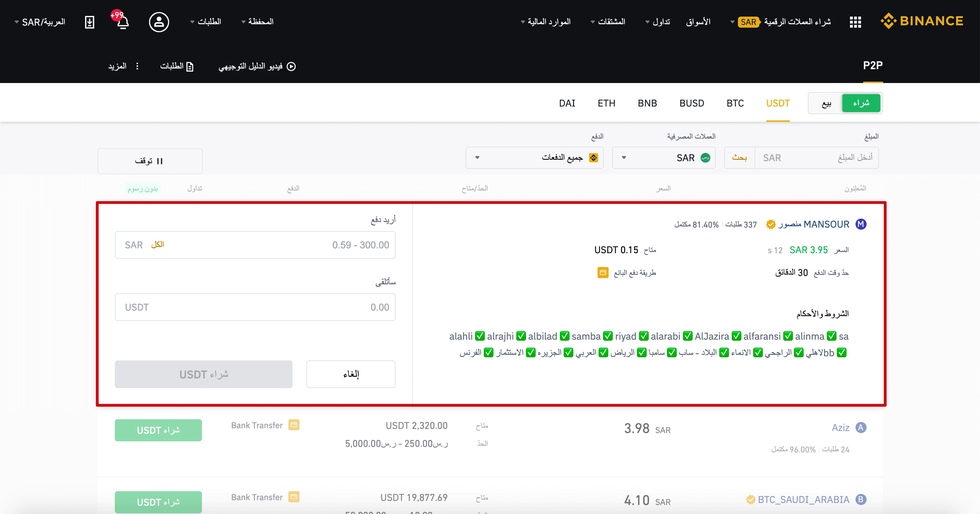The height and width of the screenshot is (514, 980).
Task: Open BTC_SAUDI_ARABIA advertiser profile link
Action: (x=804, y=499)
